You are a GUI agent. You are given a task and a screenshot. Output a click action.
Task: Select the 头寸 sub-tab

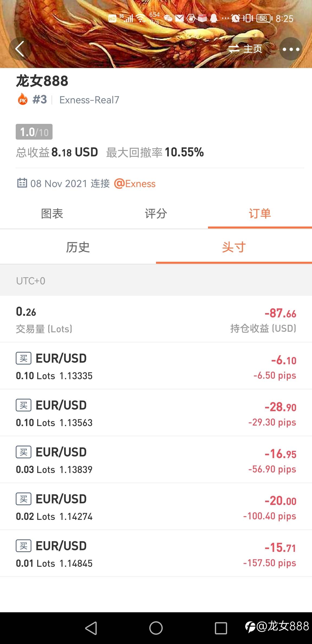tap(234, 247)
